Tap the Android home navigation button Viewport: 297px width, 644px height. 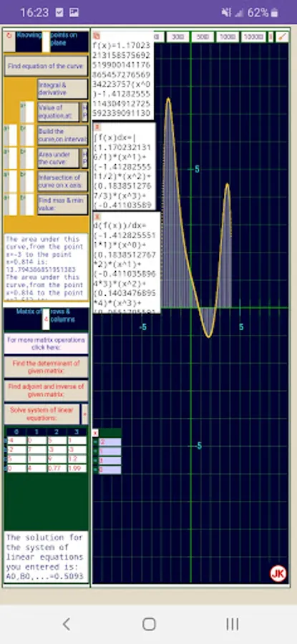click(149, 624)
